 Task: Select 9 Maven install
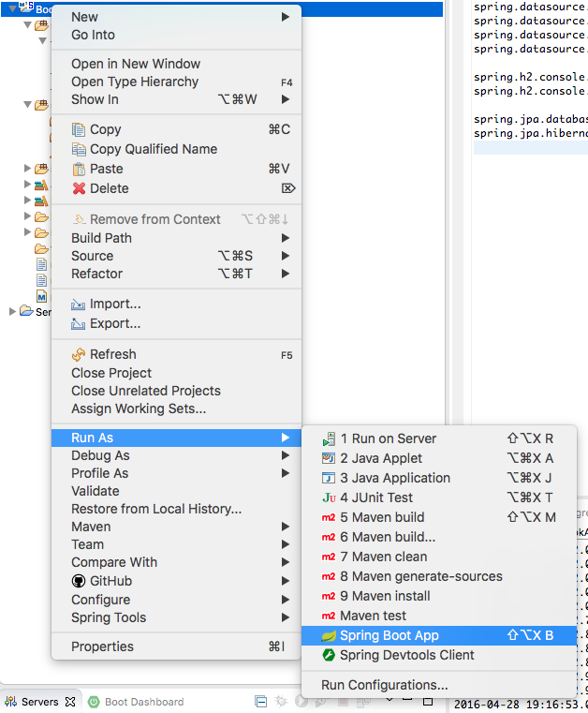pyautogui.click(x=439, y=596)
